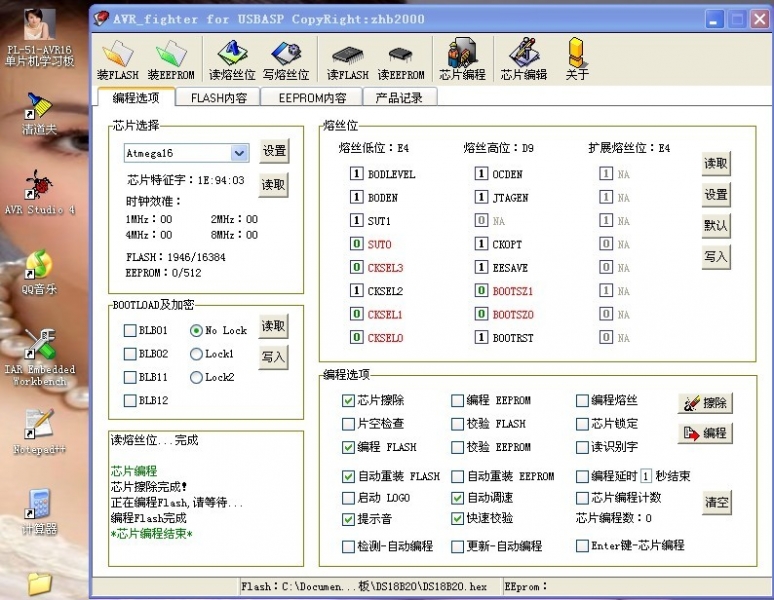Select the Lock2 radio button

[196, 377]
